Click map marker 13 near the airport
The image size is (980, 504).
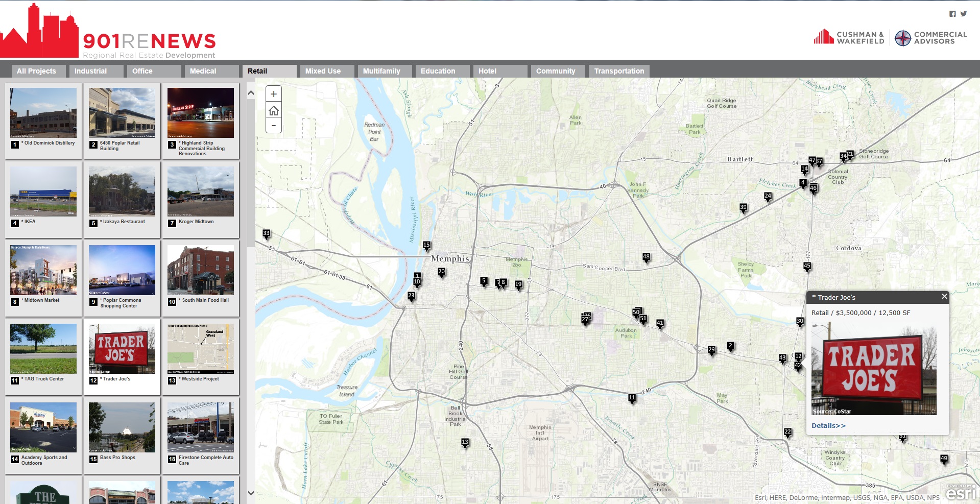tap(465, 442)
